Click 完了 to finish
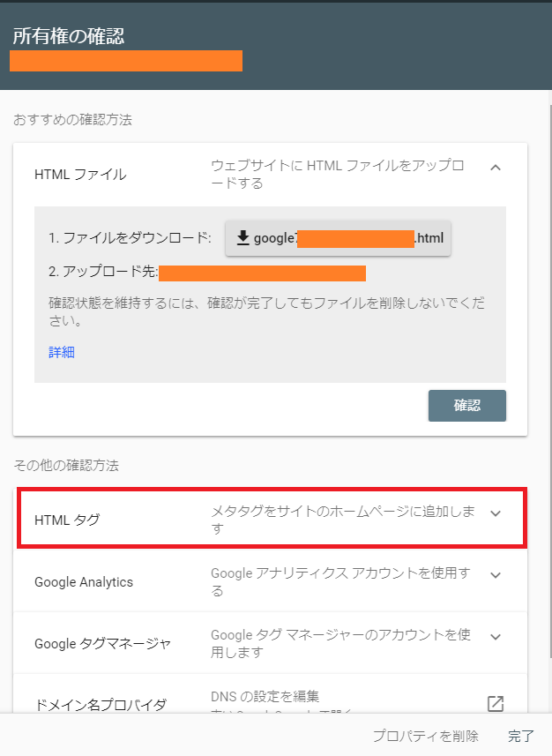 point(520,736)
